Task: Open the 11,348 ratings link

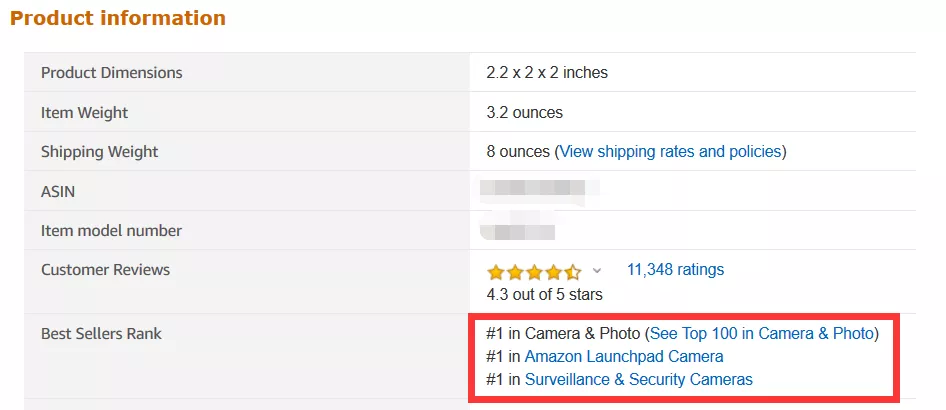Action: click(675, 270)
